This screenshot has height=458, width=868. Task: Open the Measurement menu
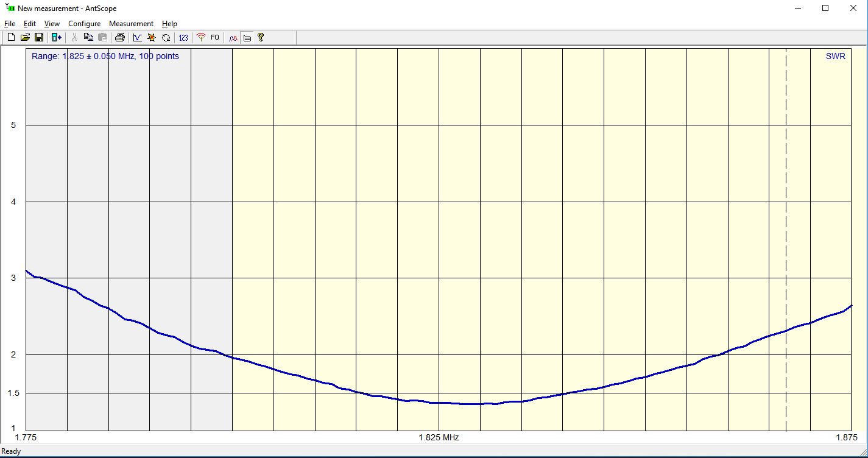(131, 24)
